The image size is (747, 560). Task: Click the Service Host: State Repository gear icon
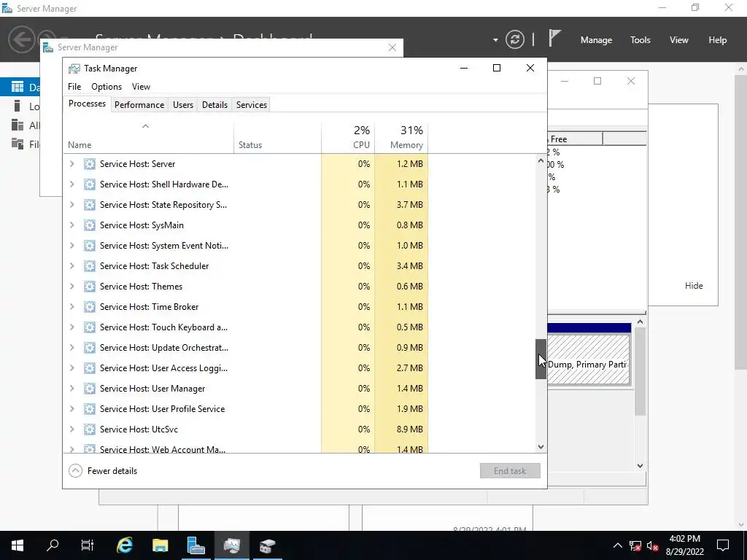coord(90,205)
